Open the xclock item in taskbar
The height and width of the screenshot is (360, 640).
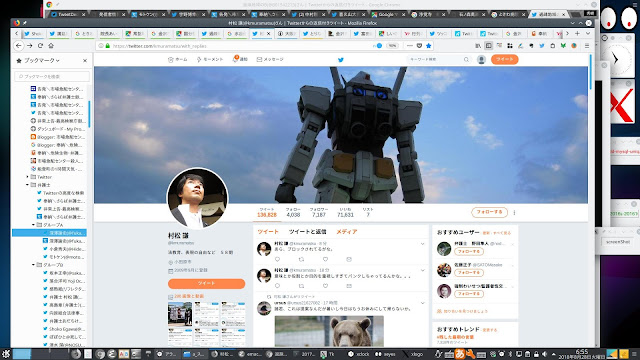[x=359, y=354]
